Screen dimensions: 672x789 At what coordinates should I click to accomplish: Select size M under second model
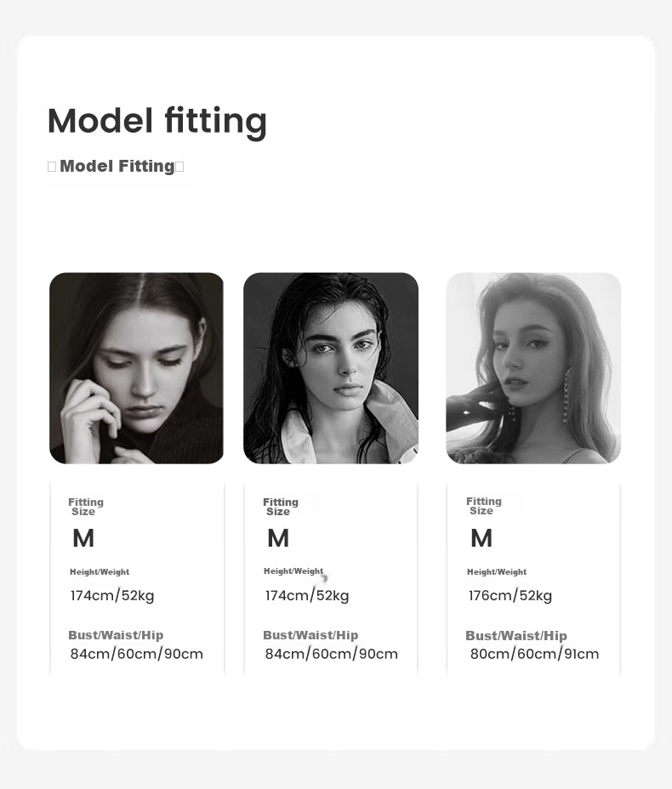click(278, 538)
